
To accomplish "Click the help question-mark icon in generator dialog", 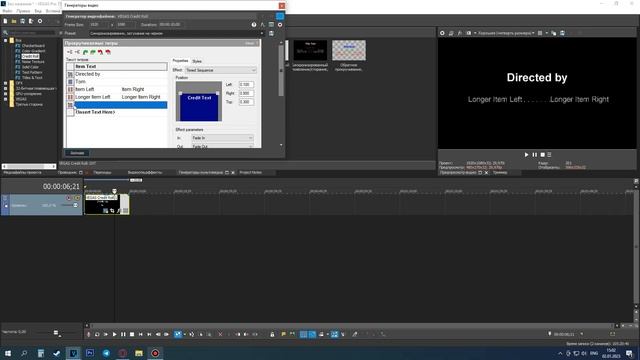I will click(254, 25).
